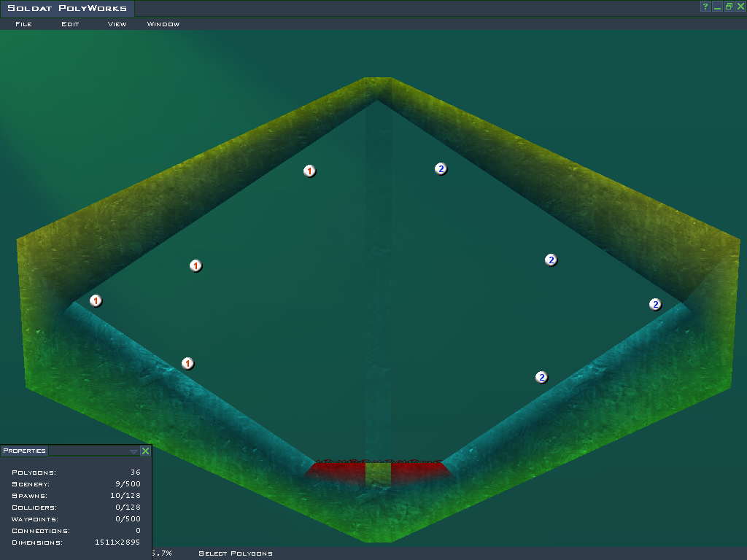Open the File menu
This screenshot has height=560, width=747.
[23, 24]
